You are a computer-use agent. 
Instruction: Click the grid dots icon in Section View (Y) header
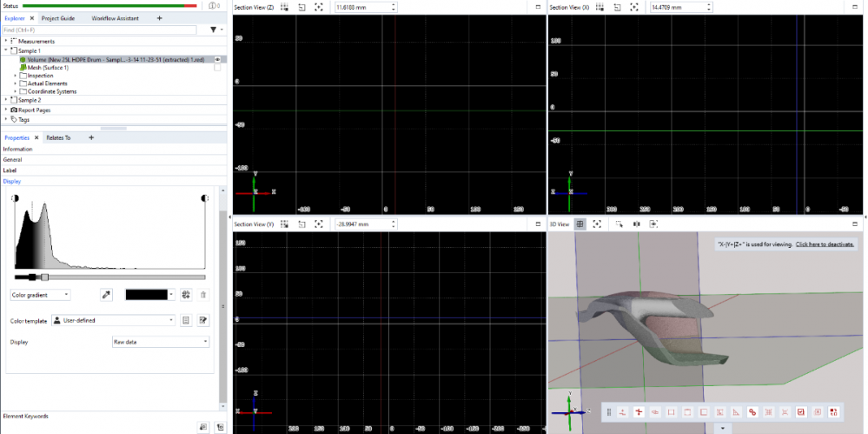tap(284, 224)
